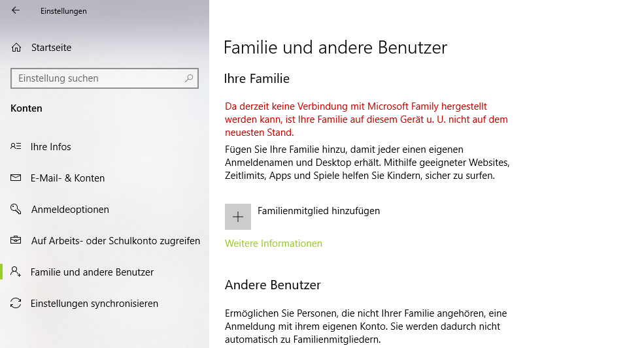Click the magnifier icon in the search box
The image size is (644, 348).
coord(189,78)
